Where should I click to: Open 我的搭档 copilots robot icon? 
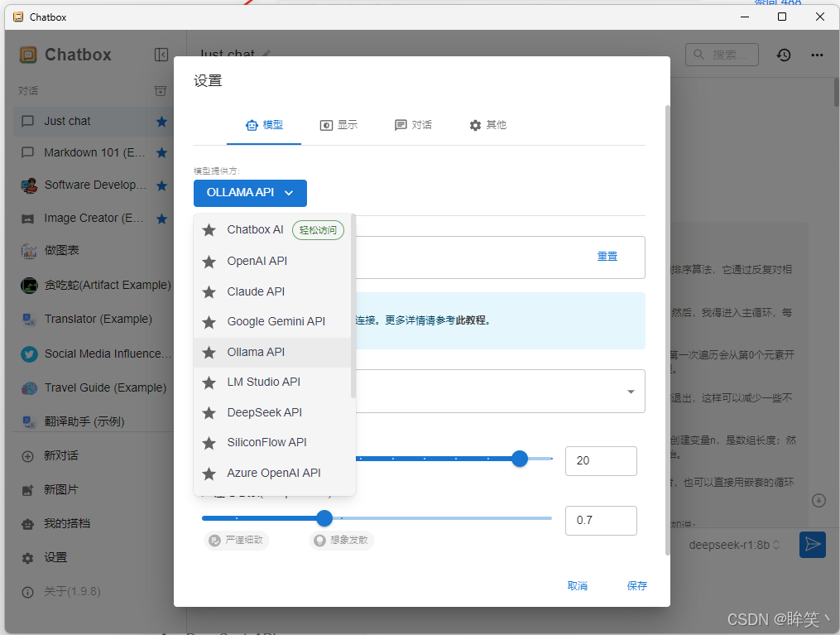(27, 524)
